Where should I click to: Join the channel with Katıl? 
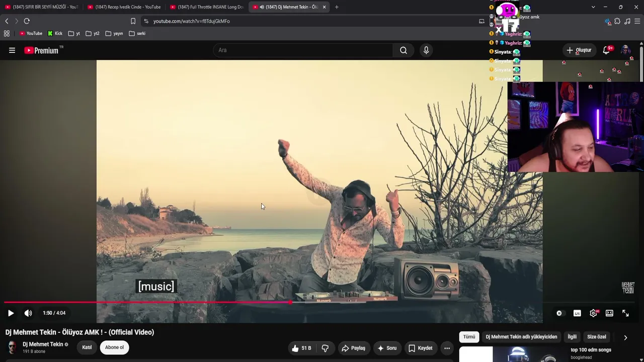point(87,347)
